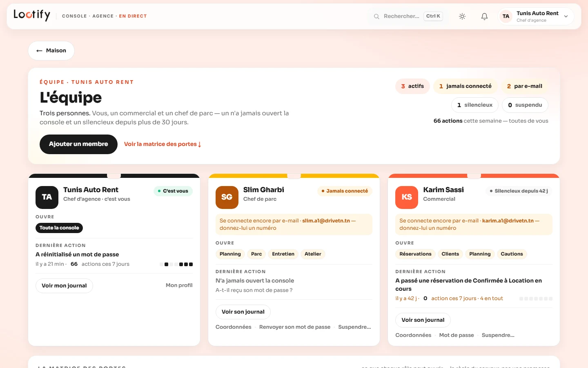Click the Cautions access tag
This screenshot has height=368, width=588.
click(512, 254)
